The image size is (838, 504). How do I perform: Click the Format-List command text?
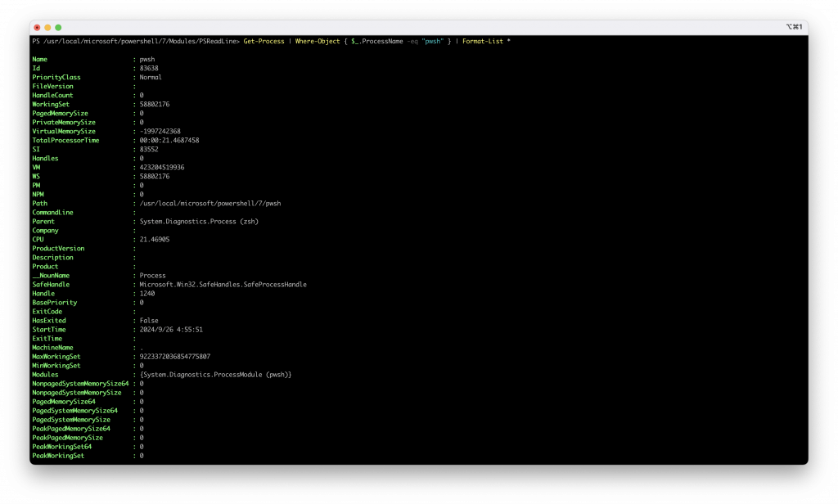pos(483,41)
